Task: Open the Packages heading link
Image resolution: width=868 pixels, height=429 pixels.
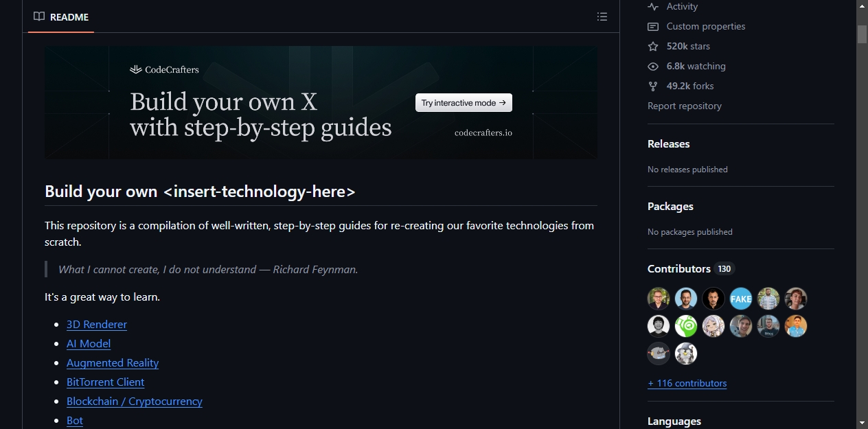Action: (x=670, y=206)
